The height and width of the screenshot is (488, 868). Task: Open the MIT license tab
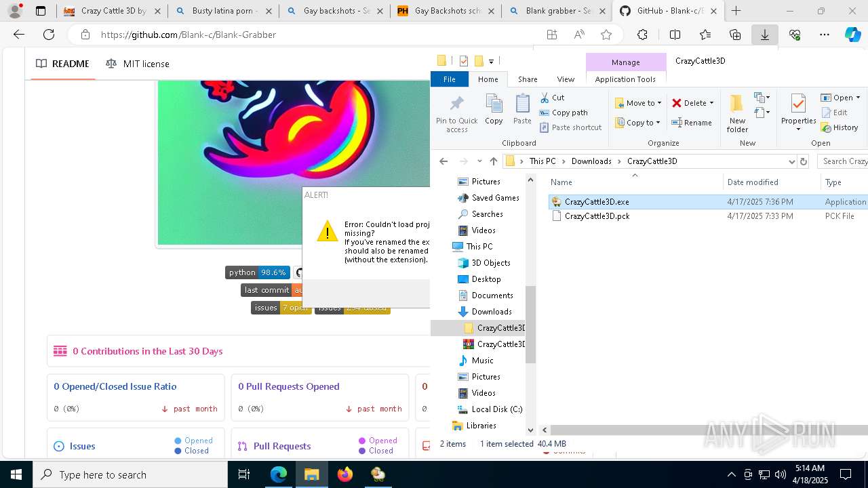138,64
